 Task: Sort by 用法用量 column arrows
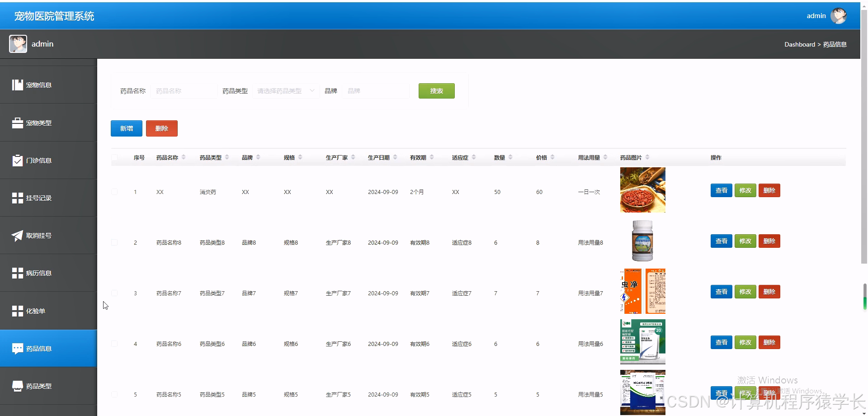coord(605,157)
